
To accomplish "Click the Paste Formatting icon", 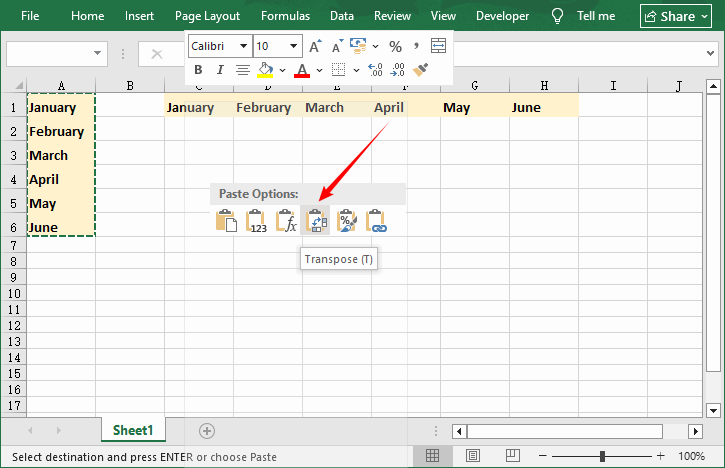I will click(x=347, y=221).
